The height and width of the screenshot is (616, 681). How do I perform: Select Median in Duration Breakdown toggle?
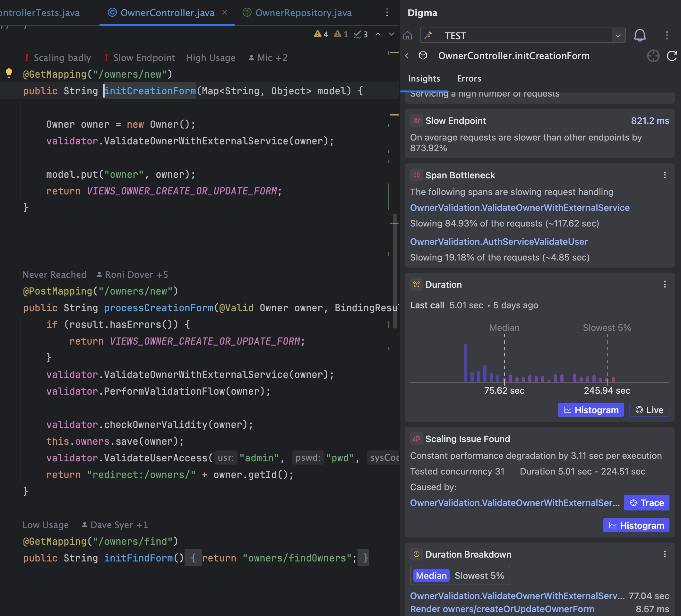(x=431, y=576)
